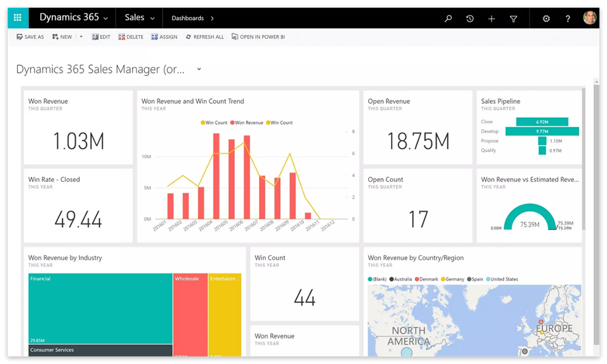Click the Propose stage pipeline bar

[542, 141]
